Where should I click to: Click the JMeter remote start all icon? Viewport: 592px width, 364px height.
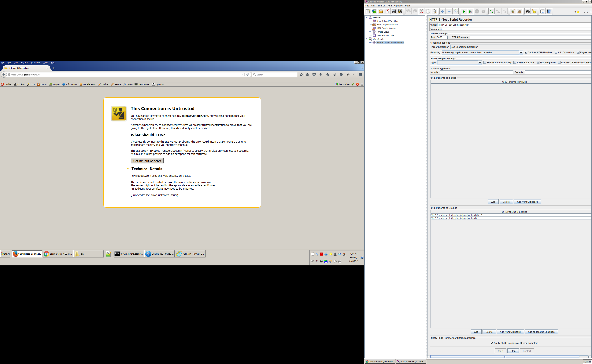491,11
